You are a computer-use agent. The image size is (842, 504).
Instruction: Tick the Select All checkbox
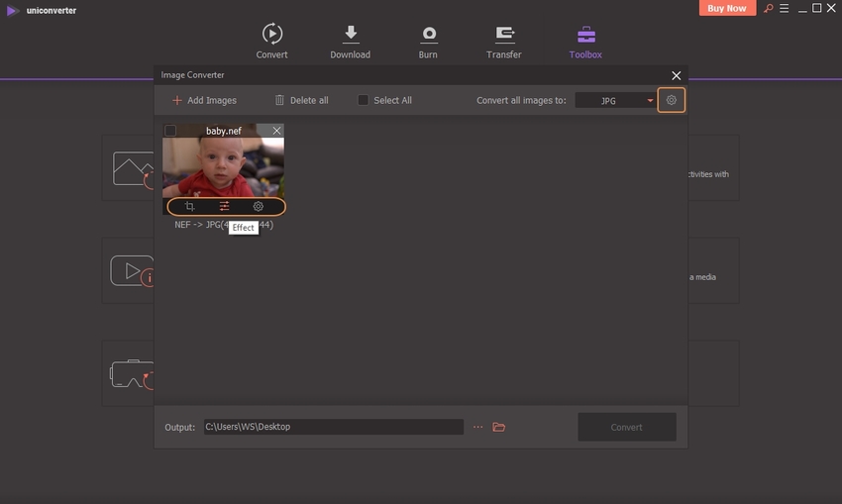[364, 100]
